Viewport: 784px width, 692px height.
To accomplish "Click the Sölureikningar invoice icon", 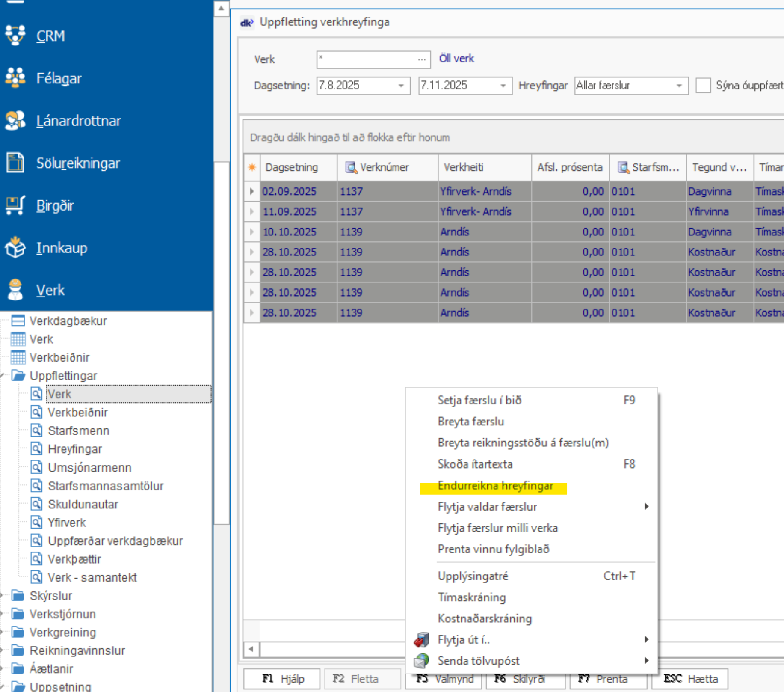I will coord(15,163).
